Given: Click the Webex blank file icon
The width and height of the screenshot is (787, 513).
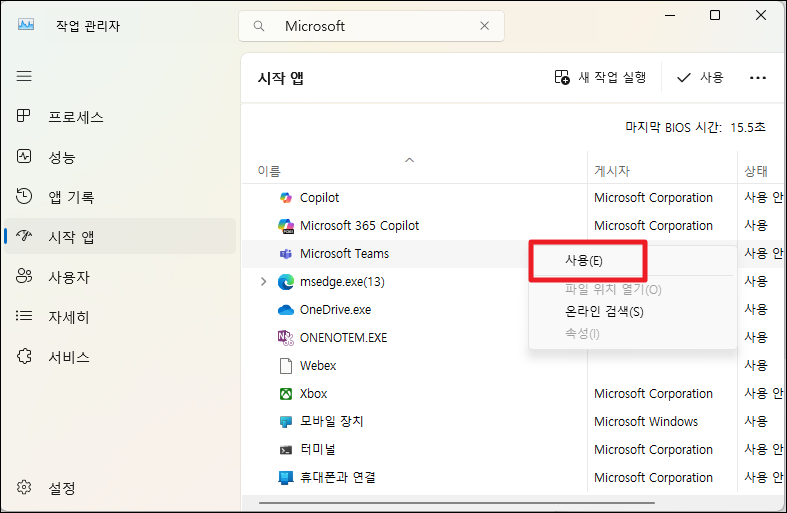Looking at the screenshot, I should click(x=286, y=366).
